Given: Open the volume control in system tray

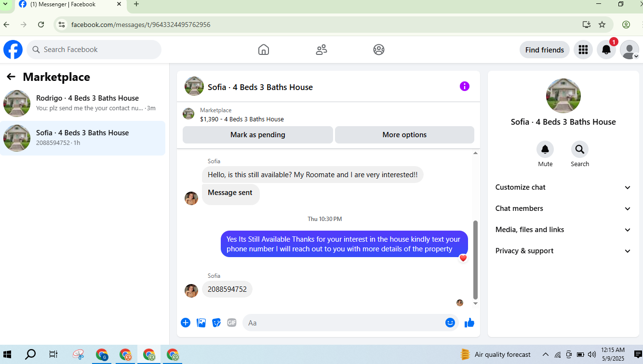Looking at the screenshot, I should tap(592, 355).
